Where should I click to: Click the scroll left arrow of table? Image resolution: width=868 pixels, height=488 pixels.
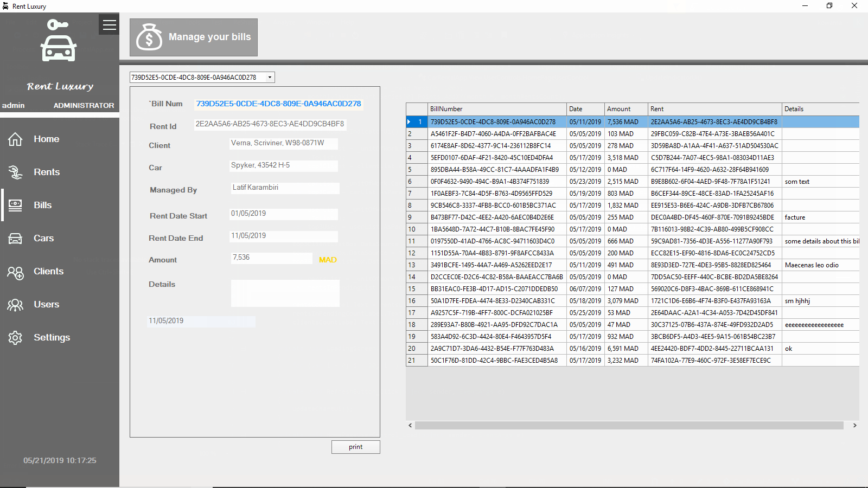click(410, 426)
